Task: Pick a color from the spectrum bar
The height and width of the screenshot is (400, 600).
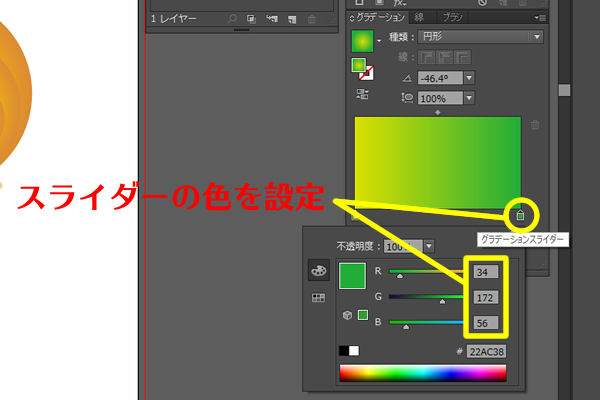Action: click(422, 374)
